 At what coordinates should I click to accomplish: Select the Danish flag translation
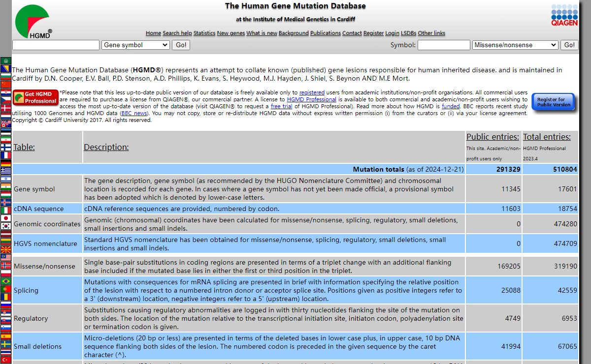point(6,108)
